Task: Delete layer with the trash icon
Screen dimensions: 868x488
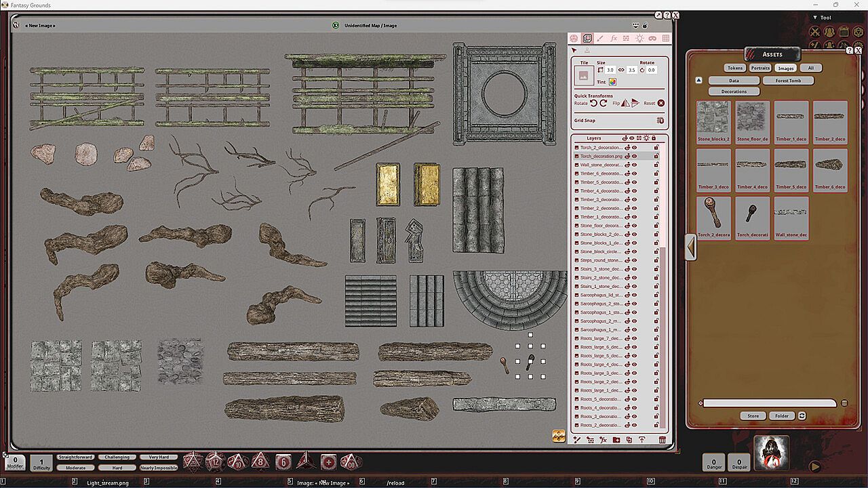Action: tap(663, 440)
